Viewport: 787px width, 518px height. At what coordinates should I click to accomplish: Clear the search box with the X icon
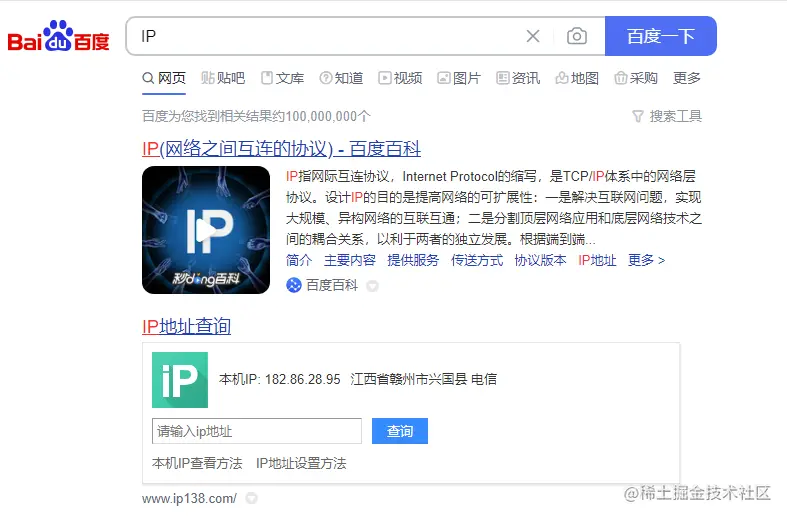click(533, 36)
